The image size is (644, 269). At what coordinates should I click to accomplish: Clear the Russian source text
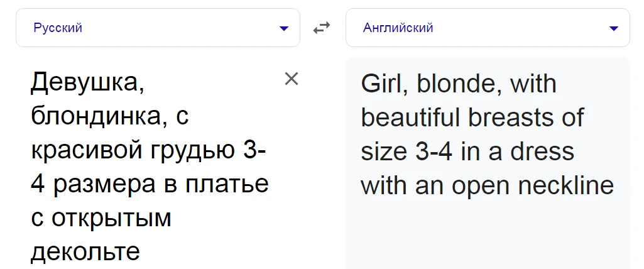coord(291,79)
